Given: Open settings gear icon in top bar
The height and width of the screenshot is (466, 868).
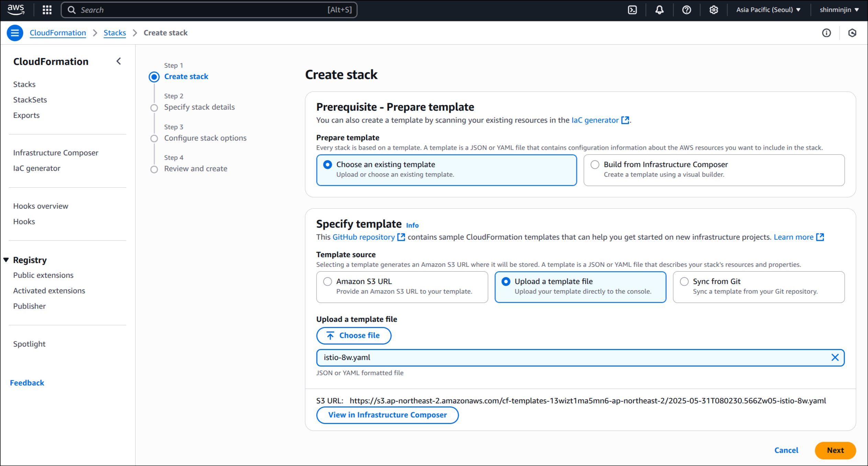Looking at the screenshot, I should point(714,10).
